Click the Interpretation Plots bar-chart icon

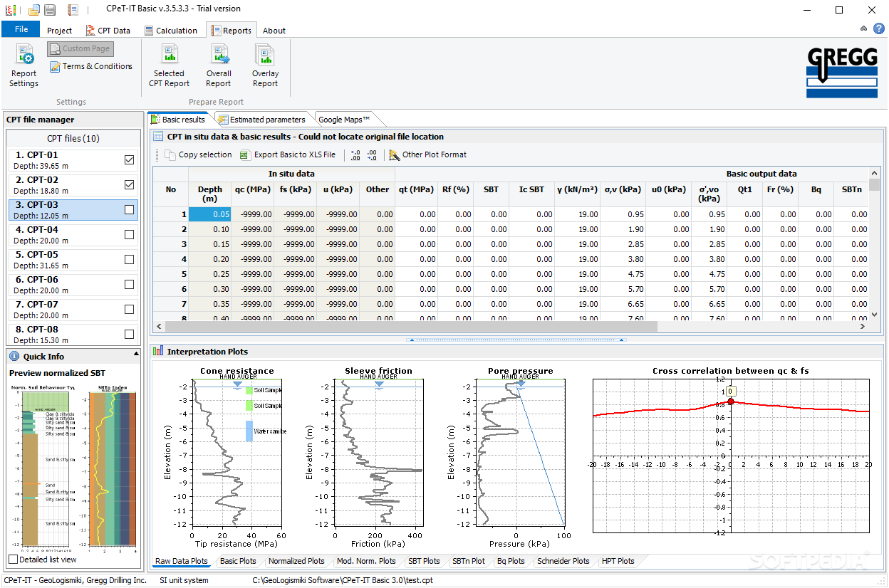[158, 351]
